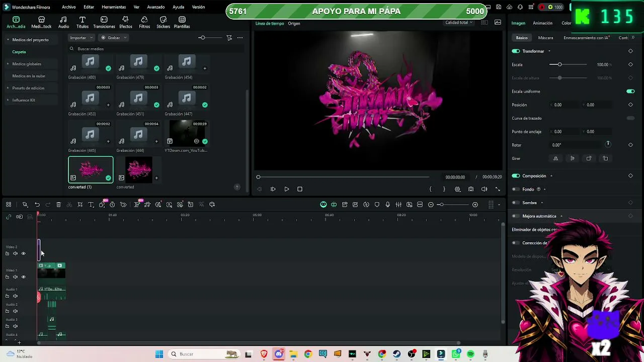This screenshot has width=644, height=362.
Task: Open the Editar menu
Action: 89,7
